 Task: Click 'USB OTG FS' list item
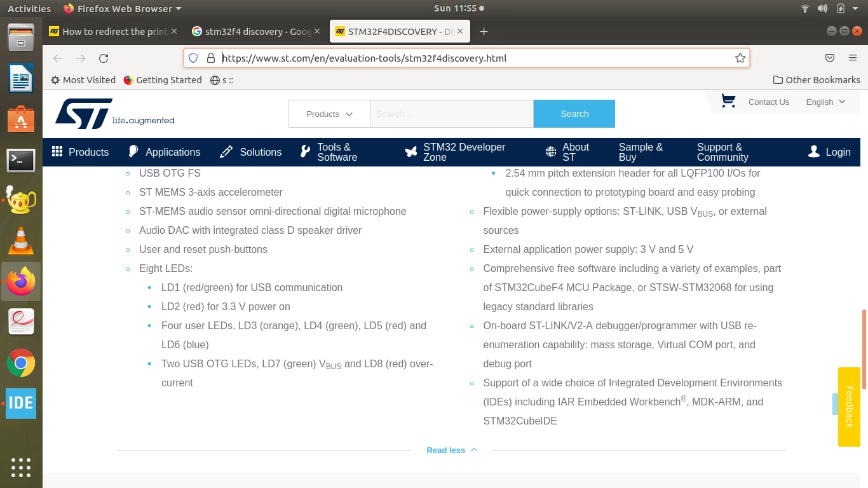[170, 173]
